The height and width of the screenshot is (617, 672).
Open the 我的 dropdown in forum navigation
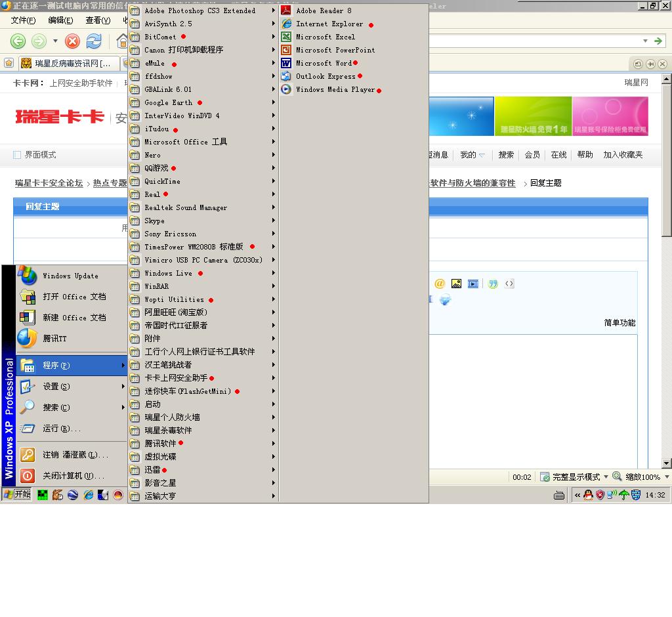click(x=472, y=155)
